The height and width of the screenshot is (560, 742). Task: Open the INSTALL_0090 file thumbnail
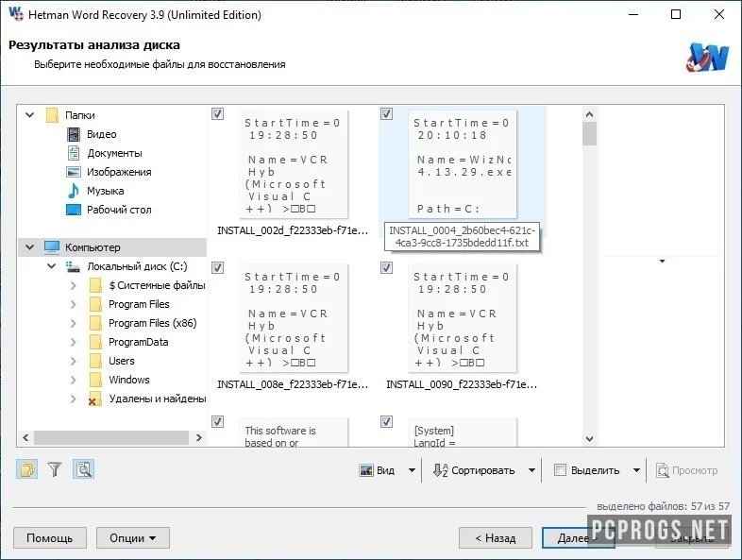(463, 318)
